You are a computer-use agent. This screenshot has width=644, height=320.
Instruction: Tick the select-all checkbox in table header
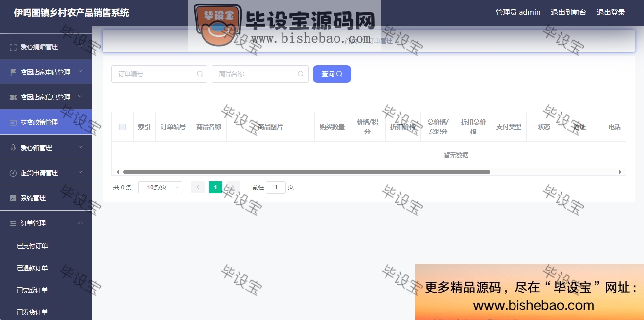pos(123,127)
